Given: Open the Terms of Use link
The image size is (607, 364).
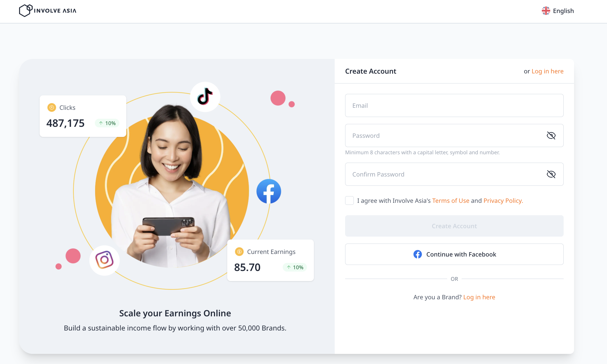Looking at the screenshot, I should coord(451,200).
